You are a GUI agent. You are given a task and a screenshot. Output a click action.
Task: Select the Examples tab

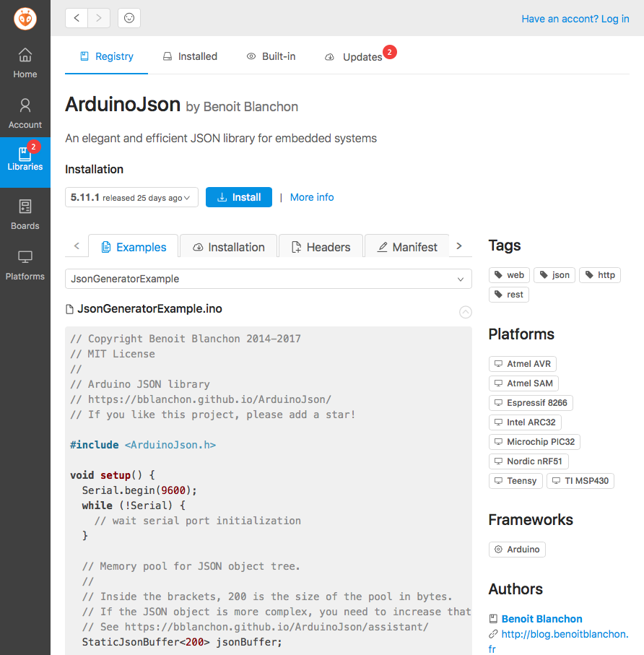134,247
